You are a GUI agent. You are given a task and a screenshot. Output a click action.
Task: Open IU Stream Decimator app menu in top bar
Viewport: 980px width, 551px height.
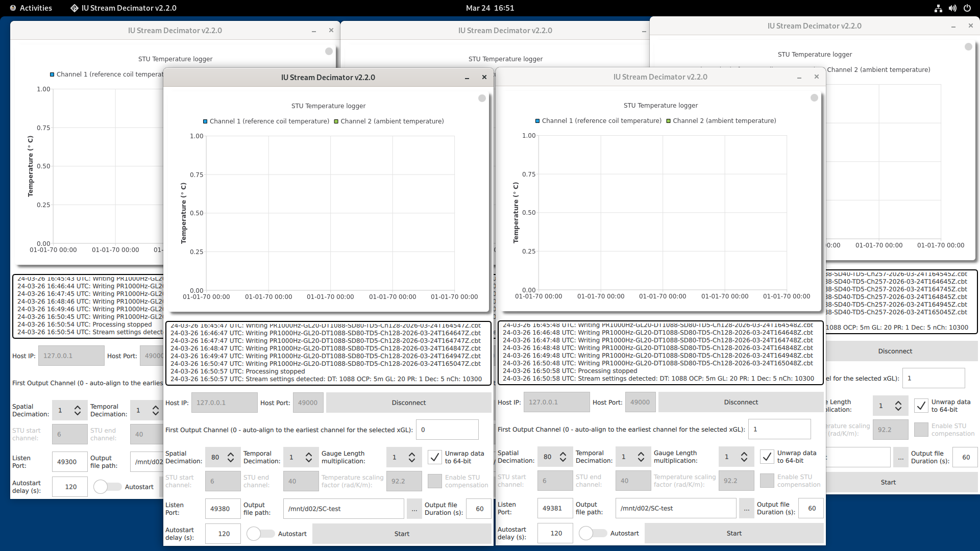129,8
